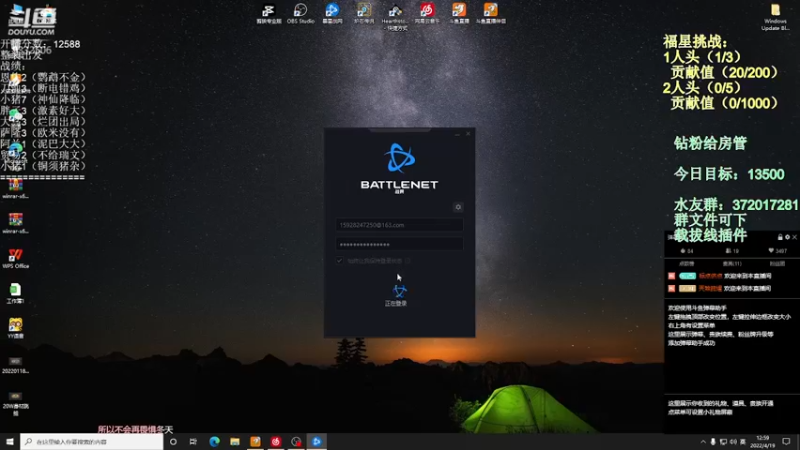
Task: Switch to the middle (11) tab in danmaku panel
Action: [732, 263]
